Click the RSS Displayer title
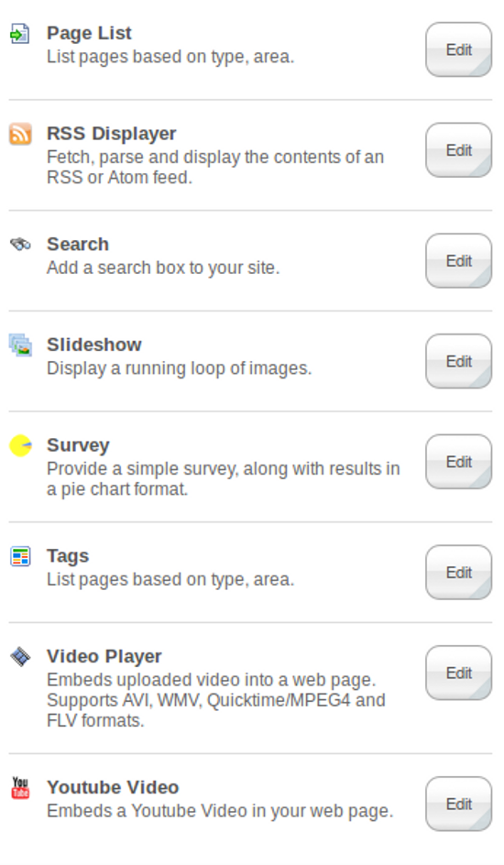 click(112, 134)
